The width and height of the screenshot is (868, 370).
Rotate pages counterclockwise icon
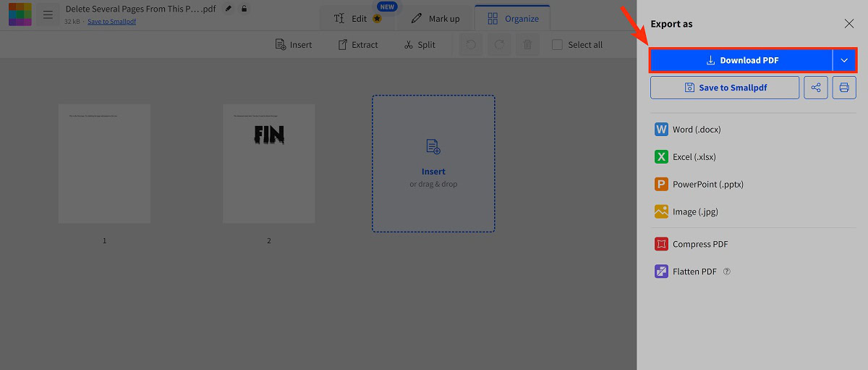point(471,45)
